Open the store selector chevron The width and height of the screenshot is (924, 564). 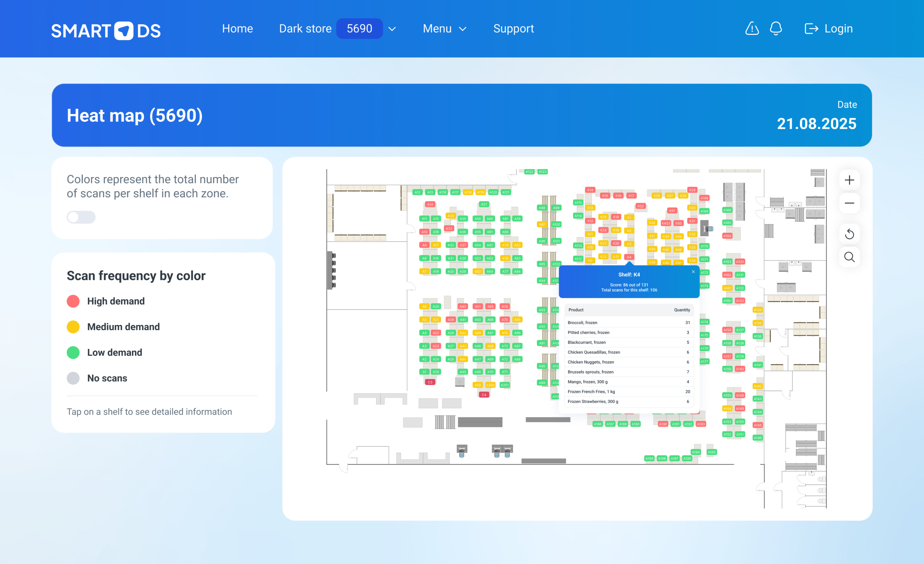[392, 29]
